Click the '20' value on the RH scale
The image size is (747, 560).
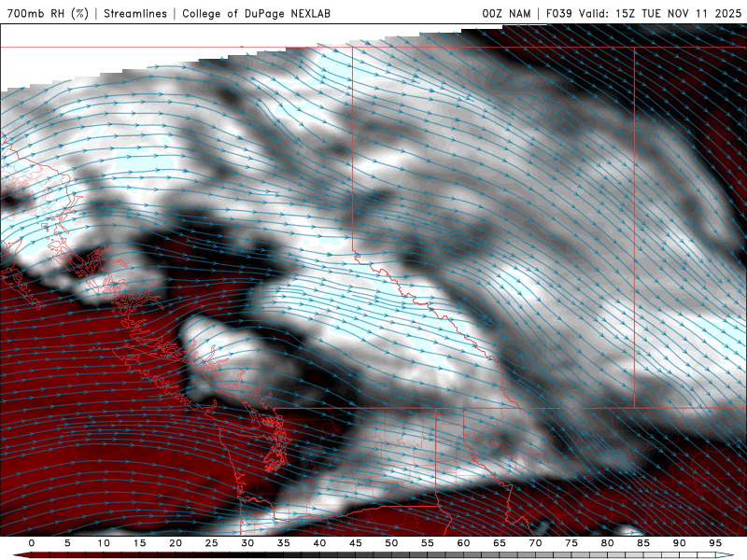176,543
